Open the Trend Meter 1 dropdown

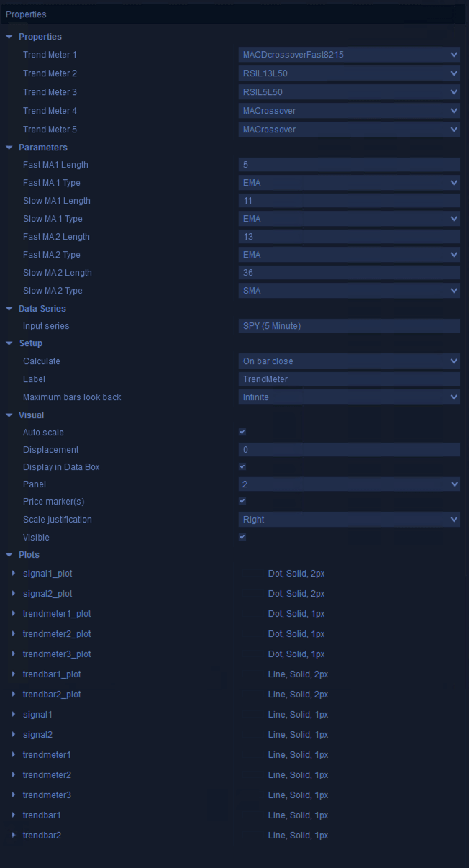[x=349, y=55]
